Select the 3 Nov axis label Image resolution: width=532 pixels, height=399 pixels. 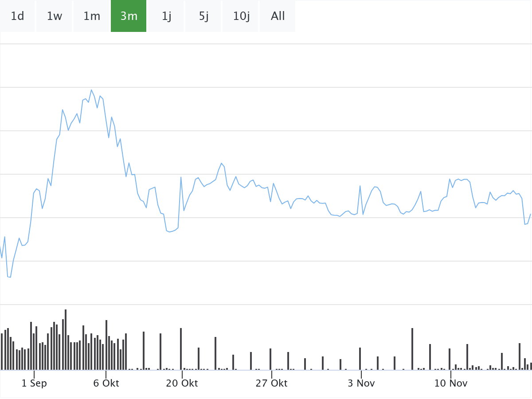click(x=361, y=383)
